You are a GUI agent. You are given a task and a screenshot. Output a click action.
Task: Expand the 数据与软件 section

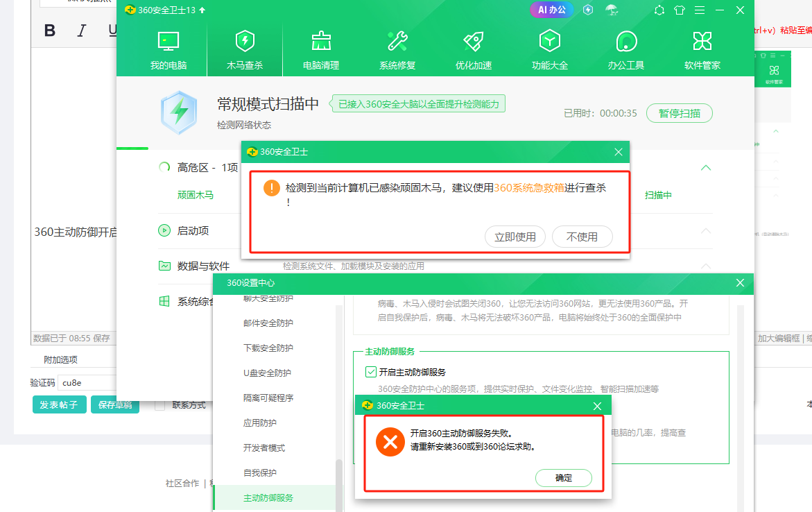click(x=706, y=266)
